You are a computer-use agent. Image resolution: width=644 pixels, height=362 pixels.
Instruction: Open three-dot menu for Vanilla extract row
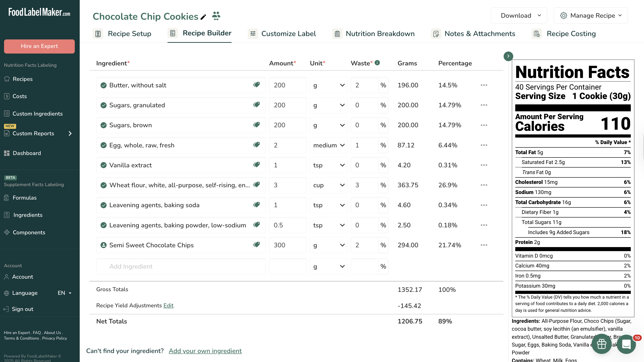tap(484, 165)
